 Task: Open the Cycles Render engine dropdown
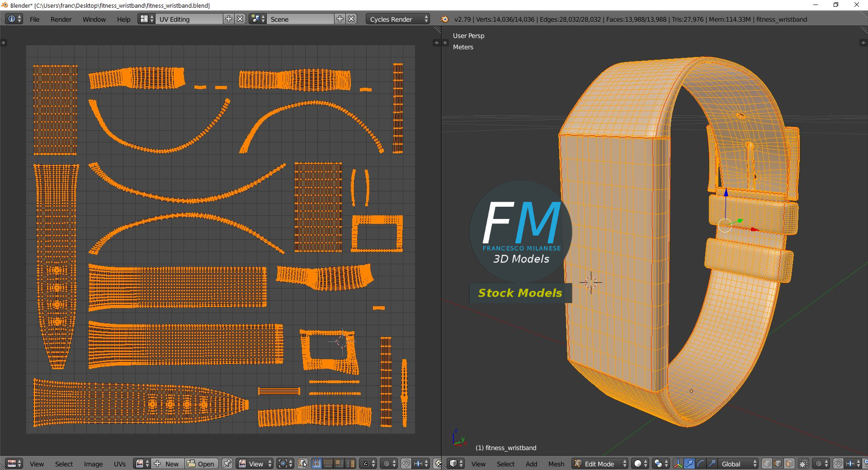click(x=398, y=19)
